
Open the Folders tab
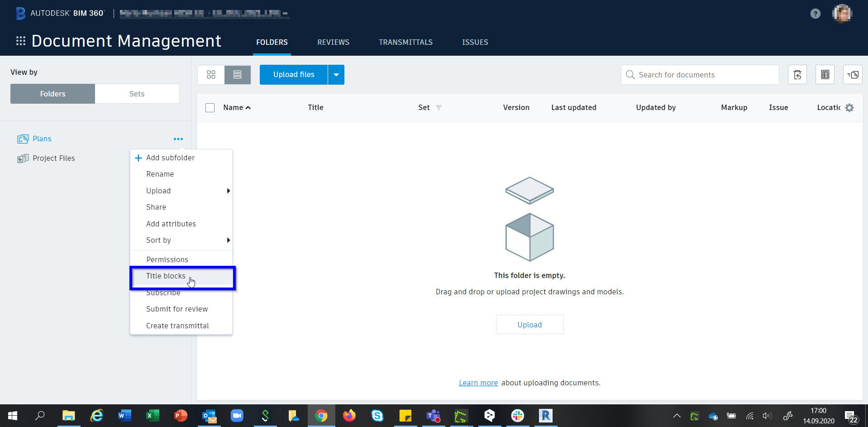(x=272, y=42)
